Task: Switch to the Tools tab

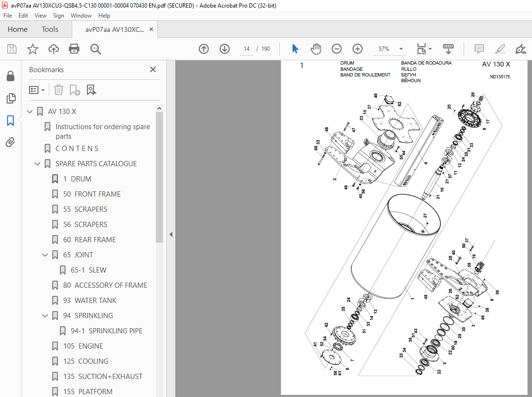Action: [x=50, y=29]
